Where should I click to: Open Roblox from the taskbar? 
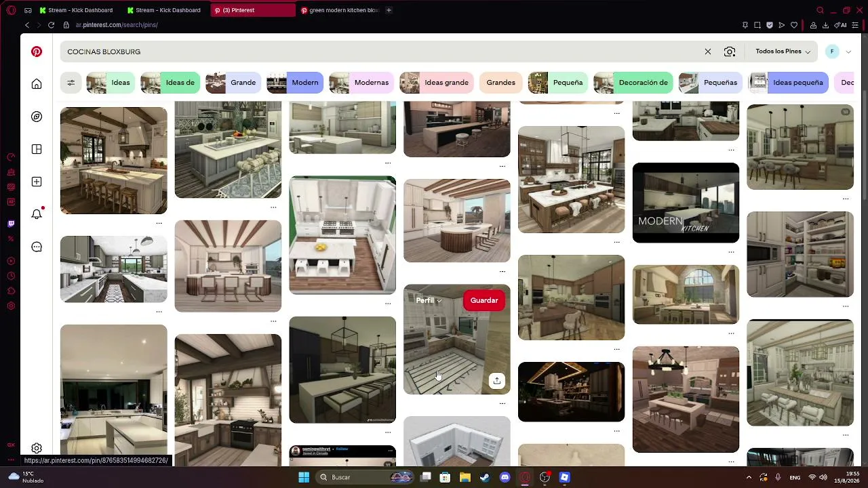(564, 477)
